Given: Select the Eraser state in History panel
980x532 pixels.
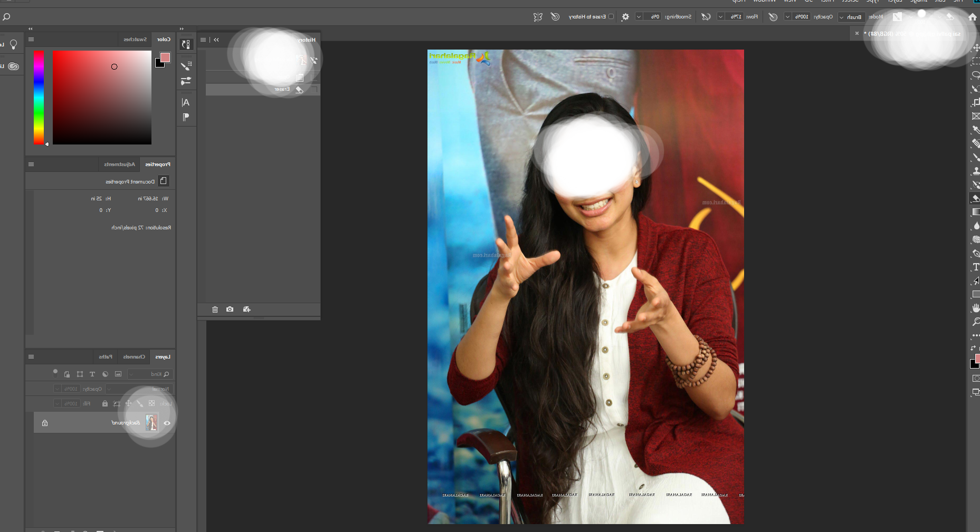Looking at the screenshot, I should coord(263,90).
